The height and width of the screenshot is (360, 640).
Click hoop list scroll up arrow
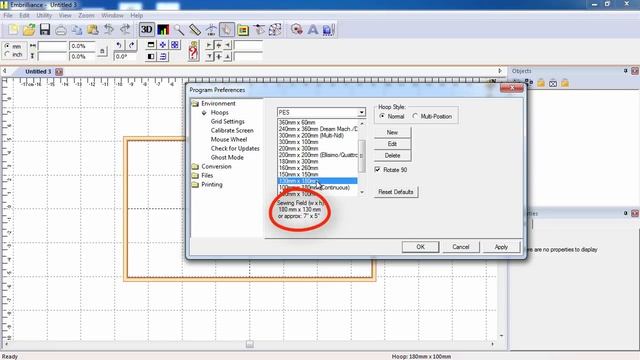[362, 123]
